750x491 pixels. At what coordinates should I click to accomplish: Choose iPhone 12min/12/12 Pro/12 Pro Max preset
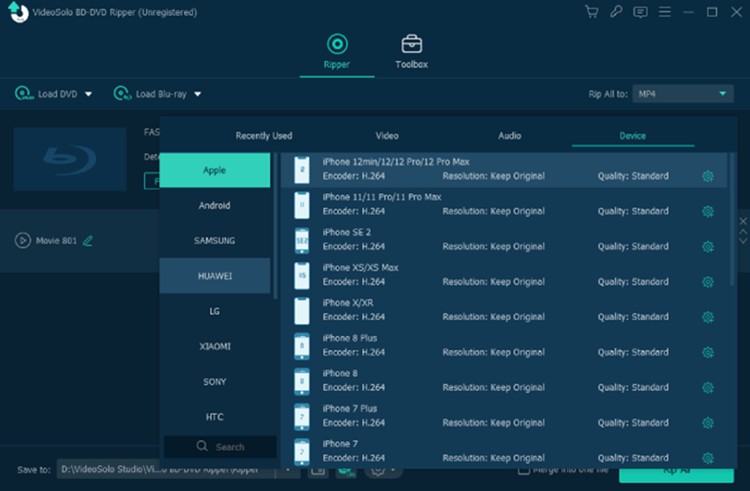point(504,170)
